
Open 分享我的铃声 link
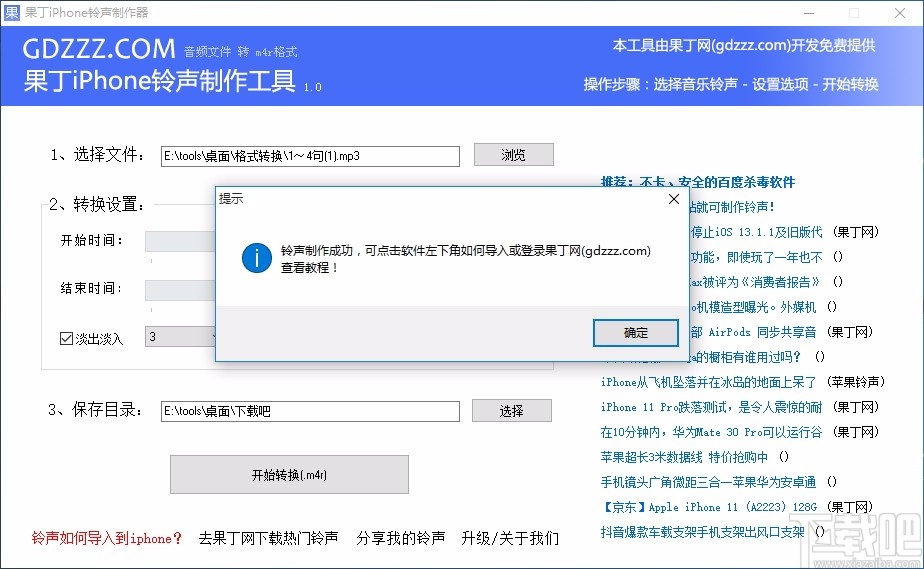pos(401,538)
